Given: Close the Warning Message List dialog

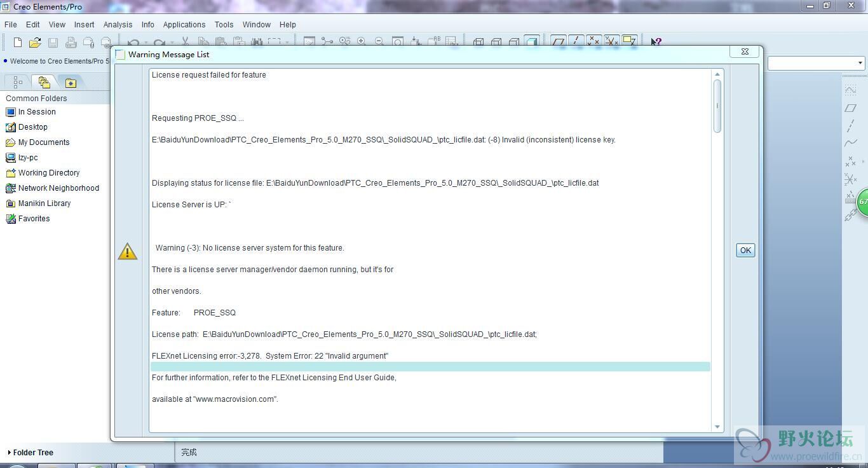Looking at the screenshot, I should coord(745,52).
